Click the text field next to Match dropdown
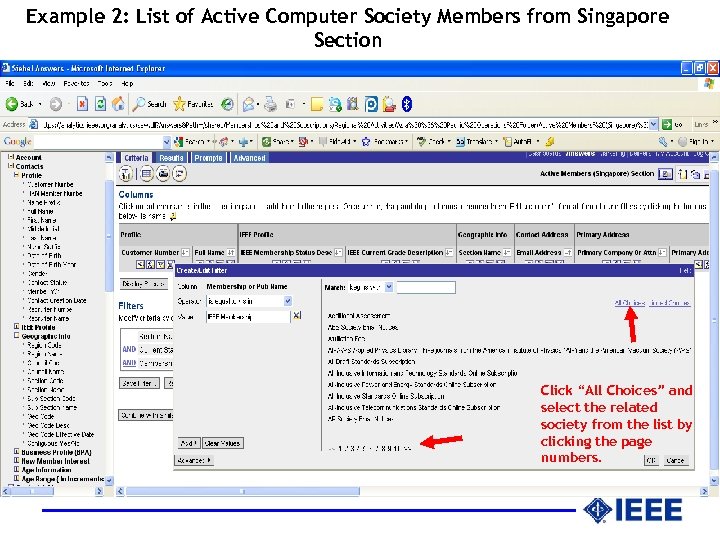Image resolution: width=720 pixels, height=540 pixels. tap(426, 287)
